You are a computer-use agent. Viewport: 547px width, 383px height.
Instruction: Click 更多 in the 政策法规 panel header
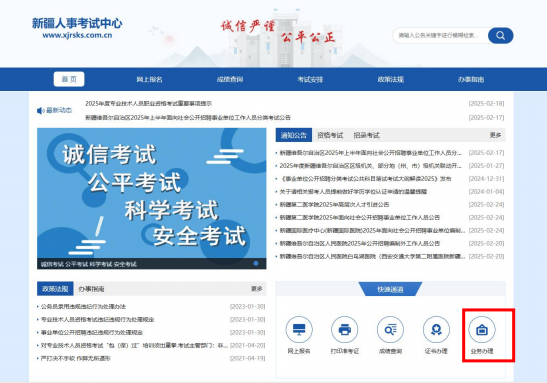click(x=256, y=289)
